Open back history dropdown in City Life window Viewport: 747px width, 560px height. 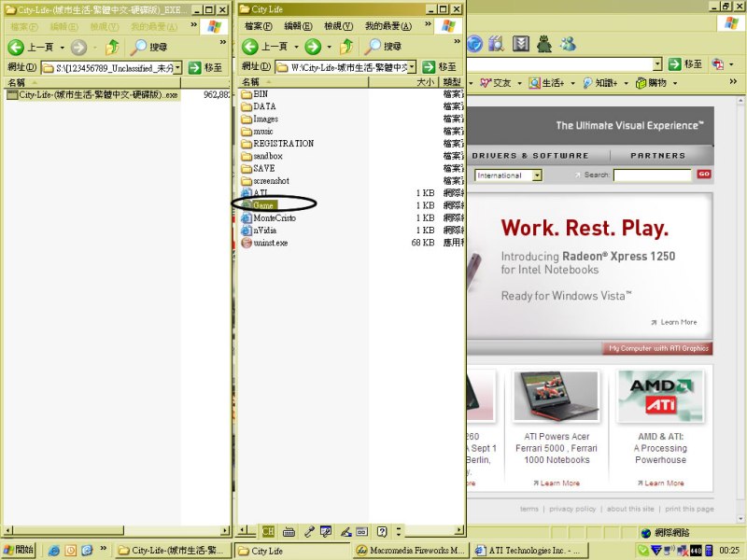[296, 47]
